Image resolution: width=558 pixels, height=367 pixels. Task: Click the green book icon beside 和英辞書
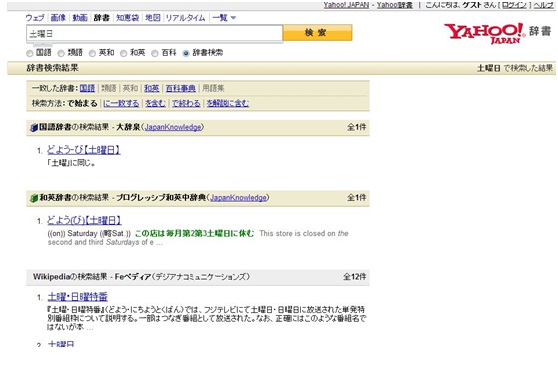coord(34,198)
